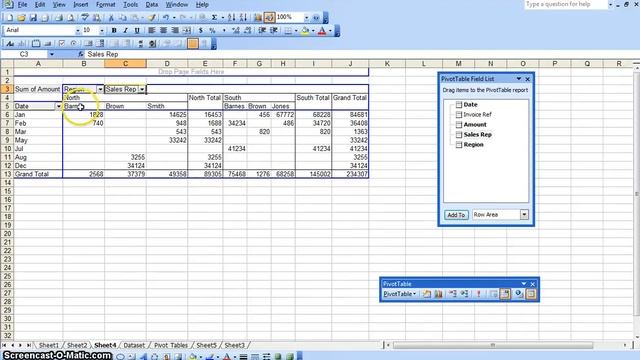Open the Chart Wizard from the Standard toolbar
640x360 pixels.
click(x=258, y=18)
